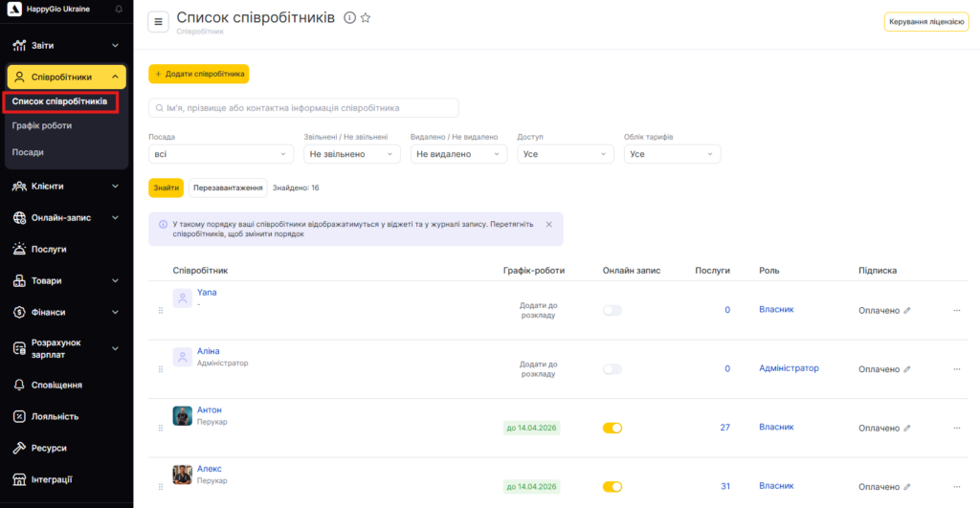This screenshot has height=508, width=980.
Task: Click the employee search input field
Action: [x=303, y=108]
